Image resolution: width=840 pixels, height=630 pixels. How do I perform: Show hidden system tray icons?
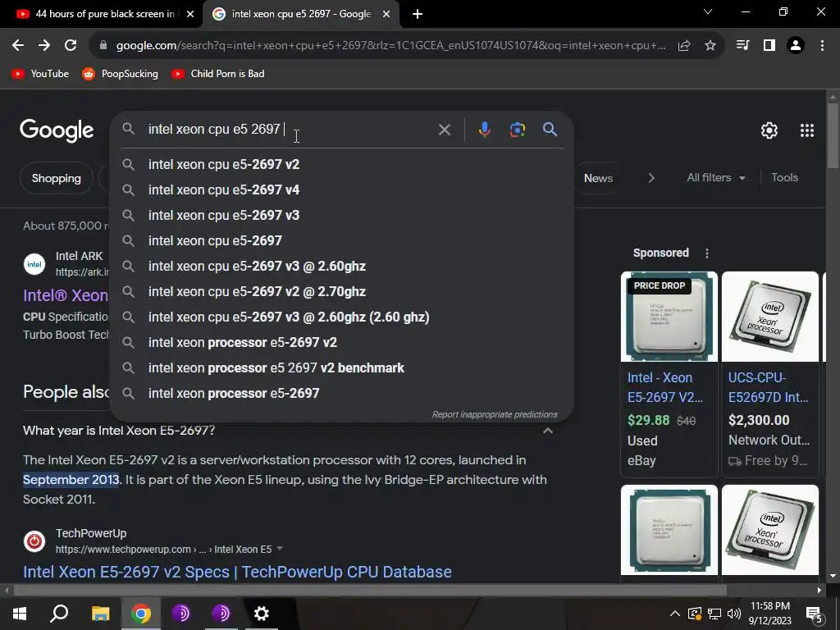click(x=675, y=614)
